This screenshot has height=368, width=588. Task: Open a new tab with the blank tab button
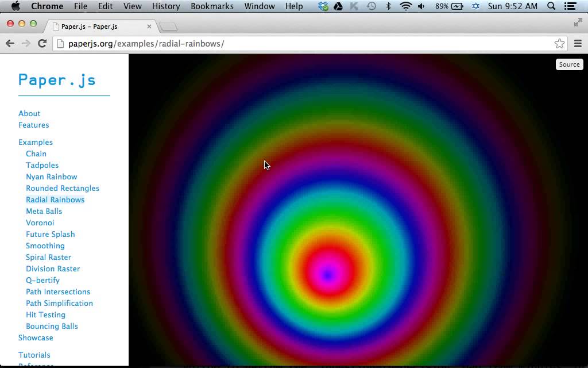pos(168,26)
